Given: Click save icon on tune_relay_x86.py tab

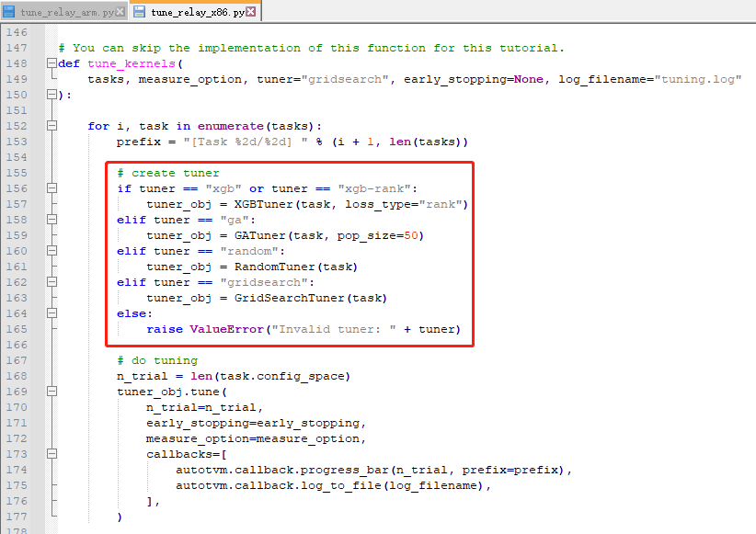Looking at the screenshot, I should pyautogui.click(x=139, y=12).
